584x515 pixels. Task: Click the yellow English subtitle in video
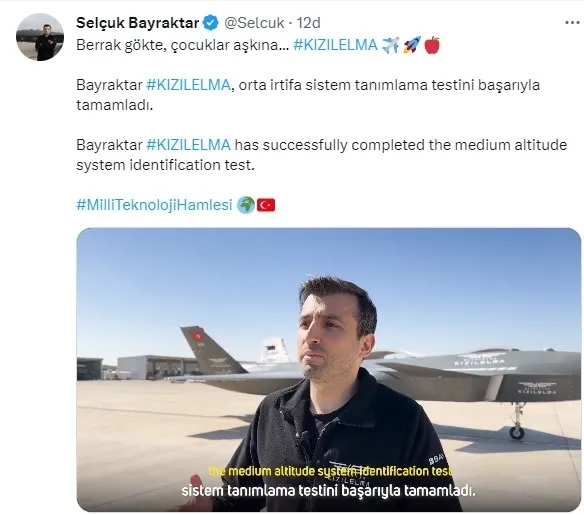(x=331, y=471)
